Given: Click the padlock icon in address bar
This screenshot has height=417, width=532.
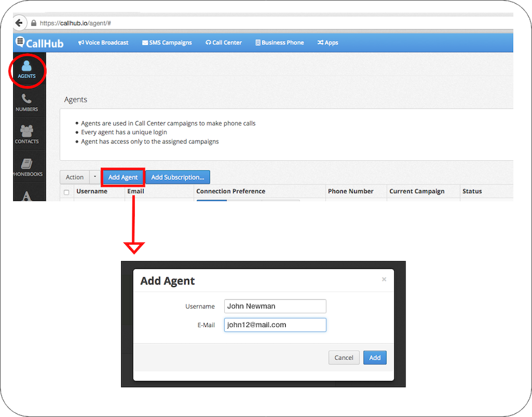Looking at the screenshot, I should pos(33,23).
